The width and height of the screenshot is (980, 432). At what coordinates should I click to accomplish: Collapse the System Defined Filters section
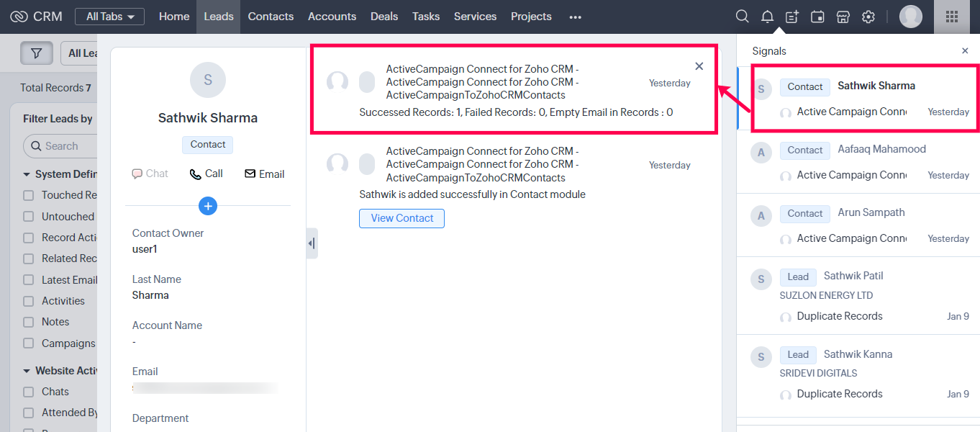tap(27, 174)
